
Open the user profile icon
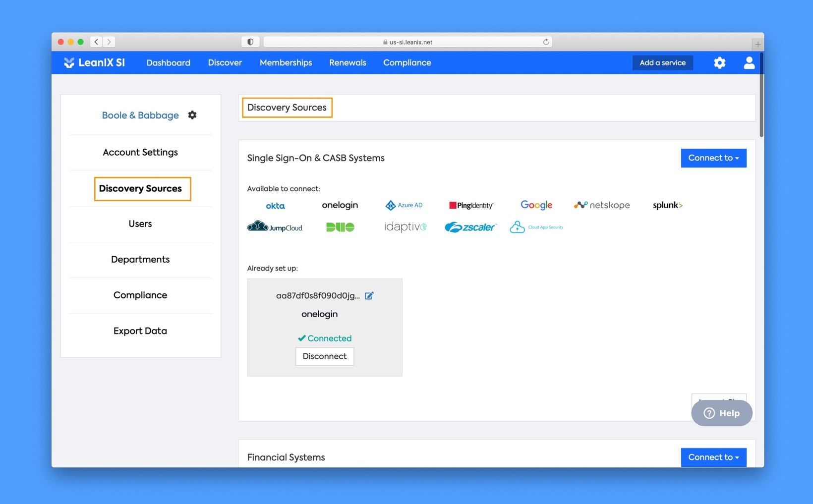pos(749,63)
